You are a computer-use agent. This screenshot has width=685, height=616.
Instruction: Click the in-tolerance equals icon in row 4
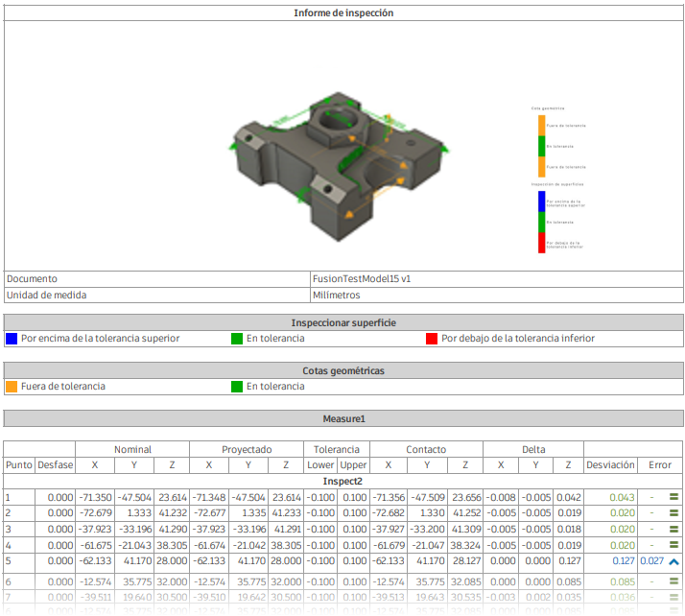tap(673, 545)
